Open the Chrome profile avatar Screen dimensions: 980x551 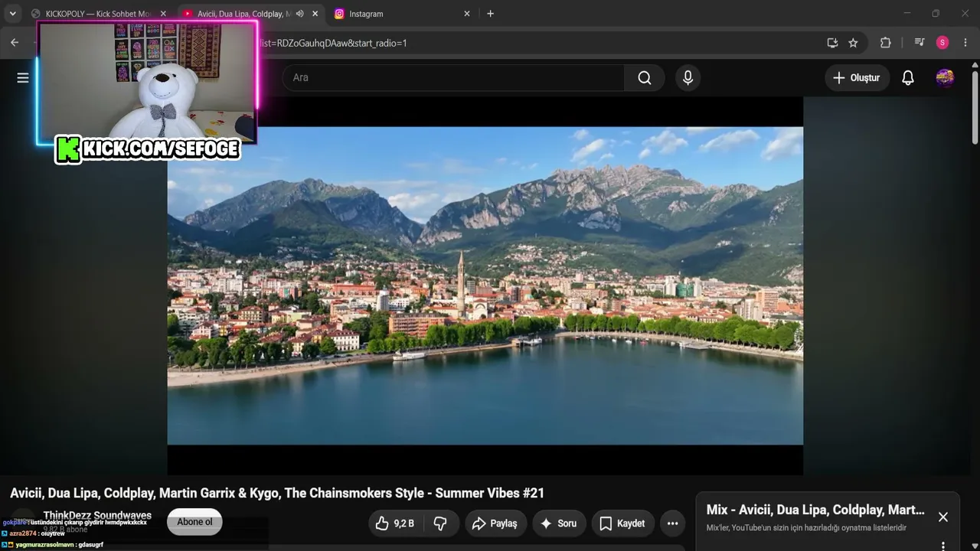tap(942, 43)
